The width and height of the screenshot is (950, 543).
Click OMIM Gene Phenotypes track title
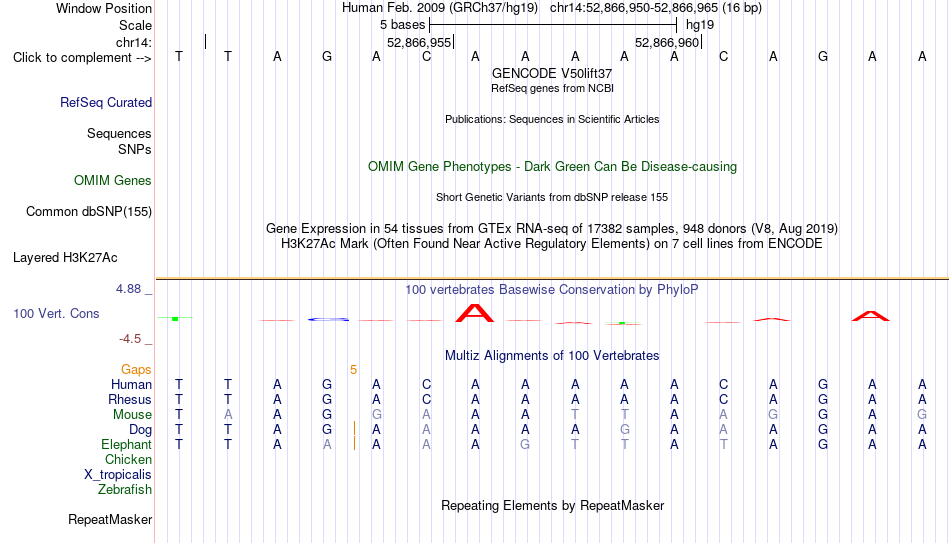pyautogui.click(x=553, y=167)
